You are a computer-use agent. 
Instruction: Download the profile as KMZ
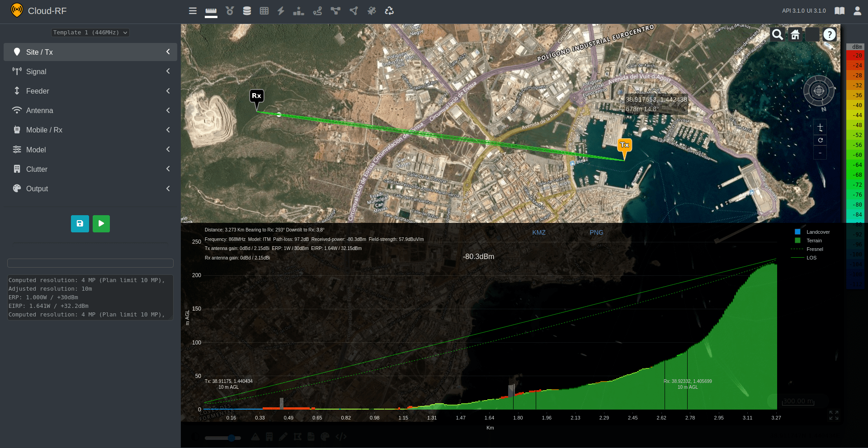coord(539,232)
